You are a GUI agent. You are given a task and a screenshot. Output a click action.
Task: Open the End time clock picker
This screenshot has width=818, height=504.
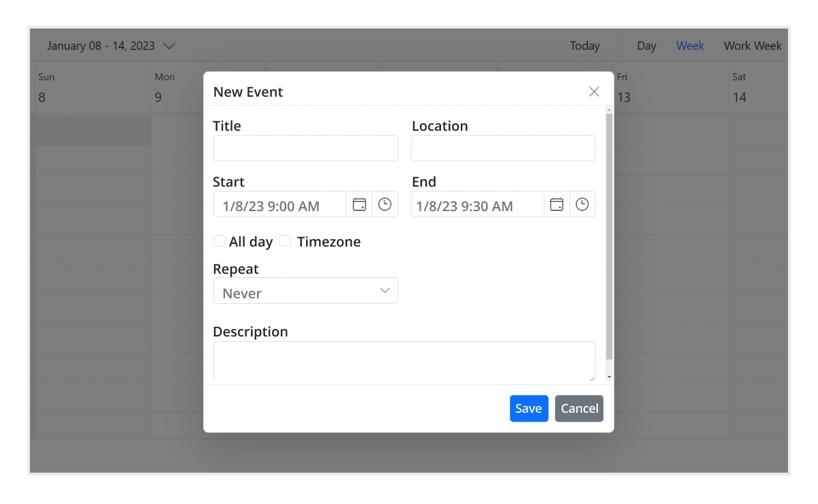click(582, 204)
